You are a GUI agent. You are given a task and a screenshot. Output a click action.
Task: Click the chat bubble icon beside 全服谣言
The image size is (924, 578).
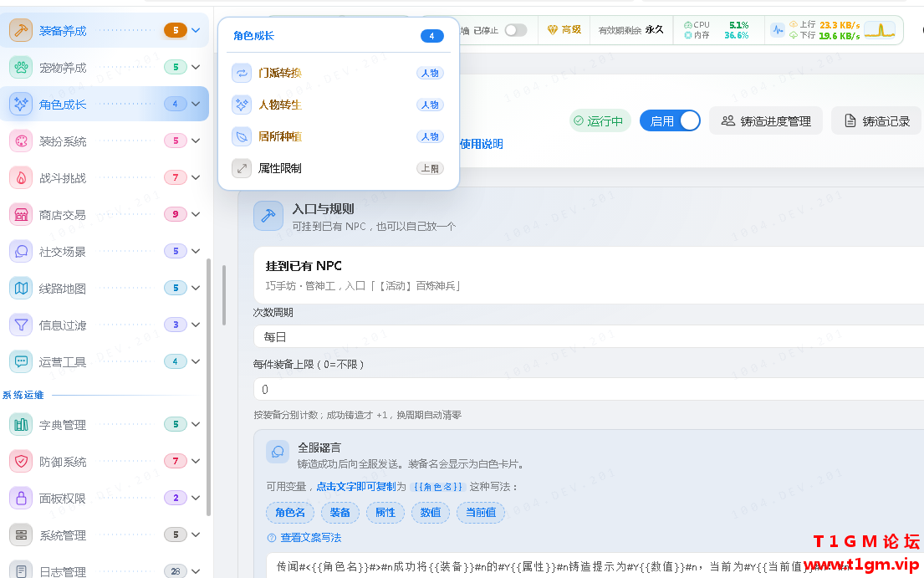(278, 452)
